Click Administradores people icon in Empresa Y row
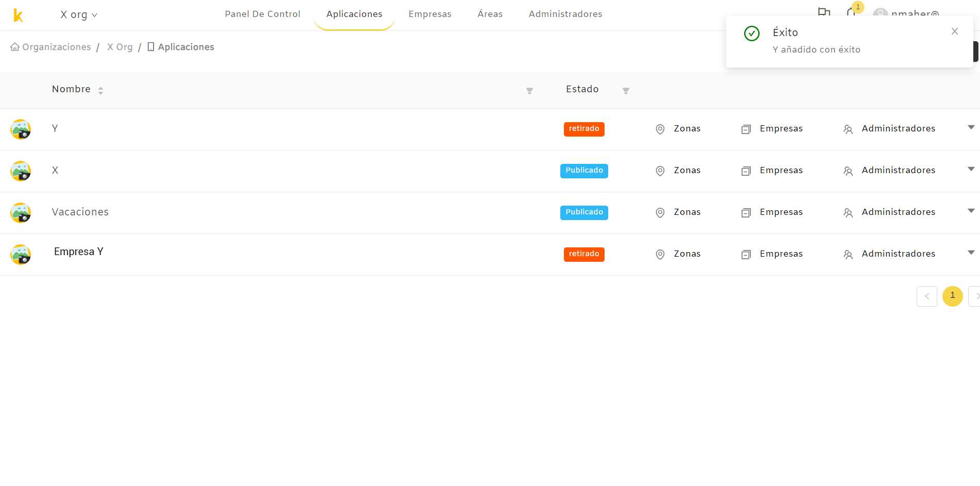Image resolution: width=980 pixels, height=486 pixels. [848, 255]
